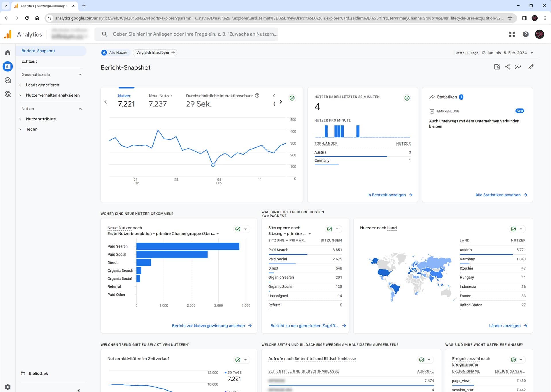Open Länder anzeigen link

(x=508, y=326)
